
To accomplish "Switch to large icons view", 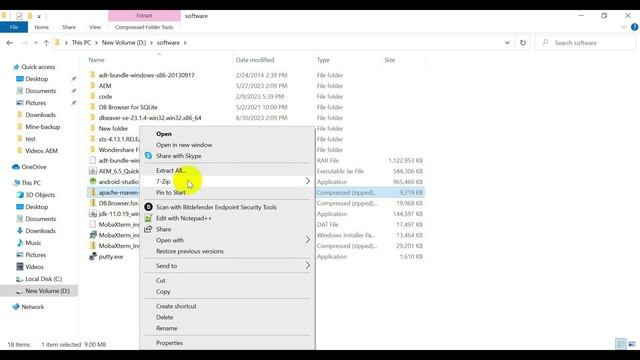I will pyautogui.click(x=632, y=344).
